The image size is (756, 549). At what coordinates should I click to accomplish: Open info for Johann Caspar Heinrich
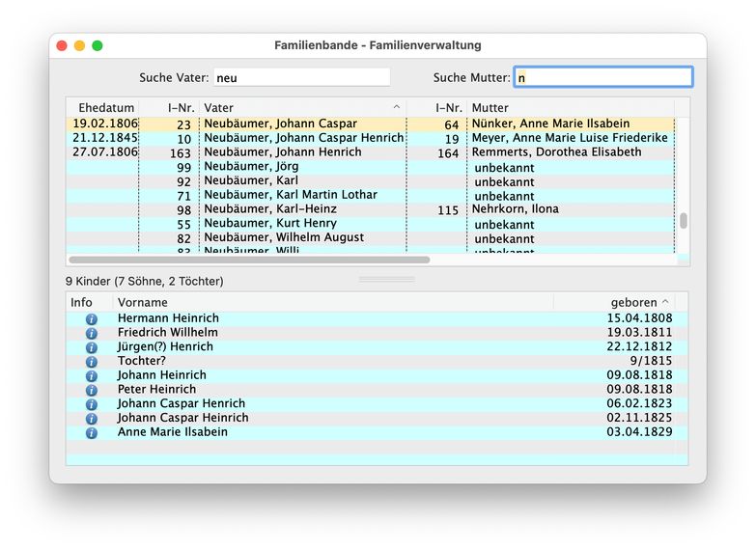92,419
